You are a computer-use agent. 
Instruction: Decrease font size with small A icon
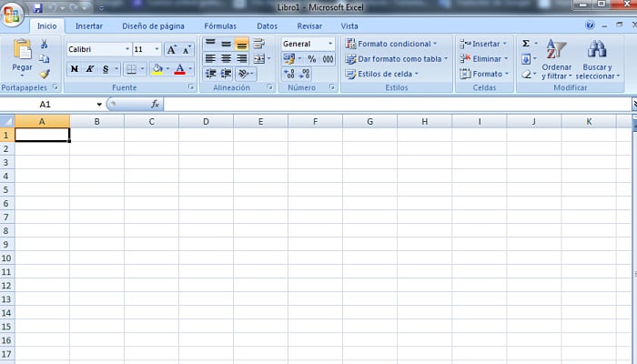point(187,49)
